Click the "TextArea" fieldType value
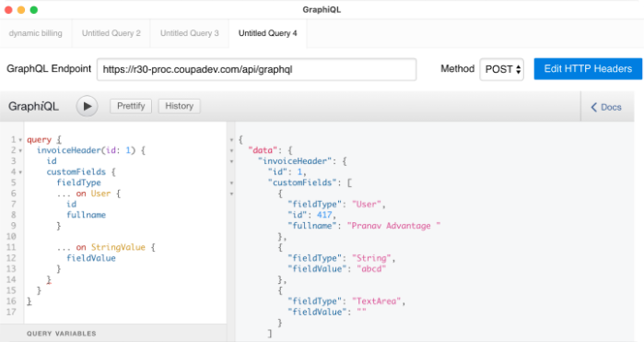The height and width of the screenshot is (342, 644). click(x=376, y=301)
